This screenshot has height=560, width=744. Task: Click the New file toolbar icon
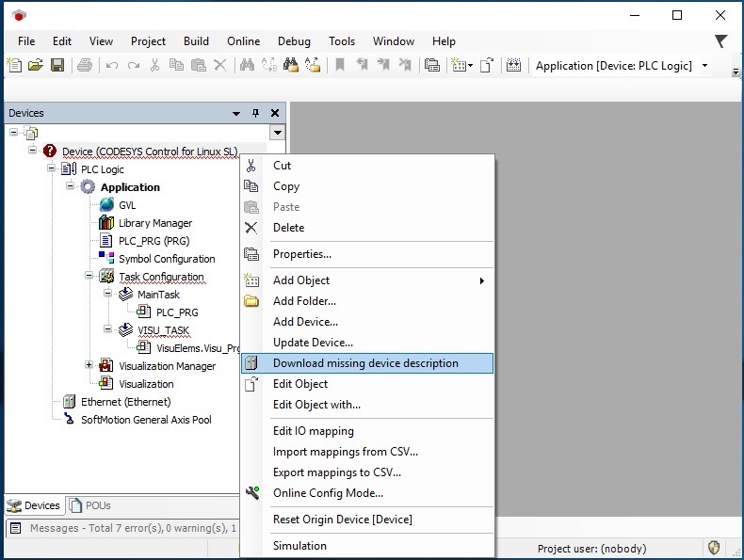coord(15,66)
